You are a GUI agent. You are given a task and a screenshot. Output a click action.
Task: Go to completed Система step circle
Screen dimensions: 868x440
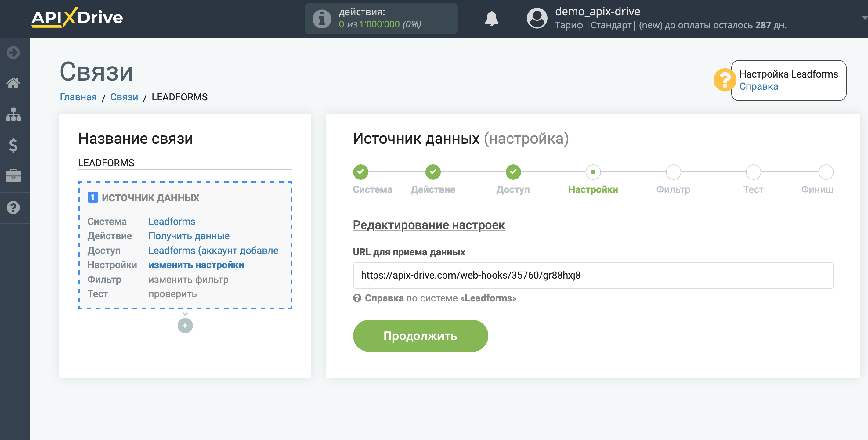coord(360,172)
